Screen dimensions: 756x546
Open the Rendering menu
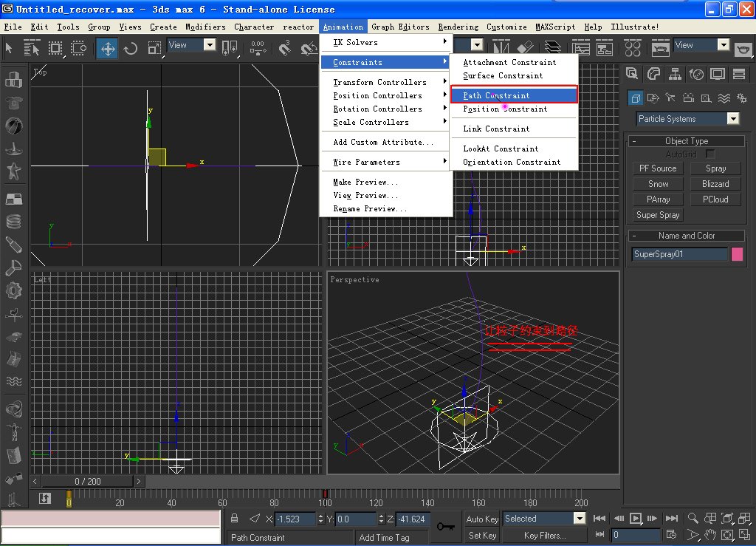point(458,27)
